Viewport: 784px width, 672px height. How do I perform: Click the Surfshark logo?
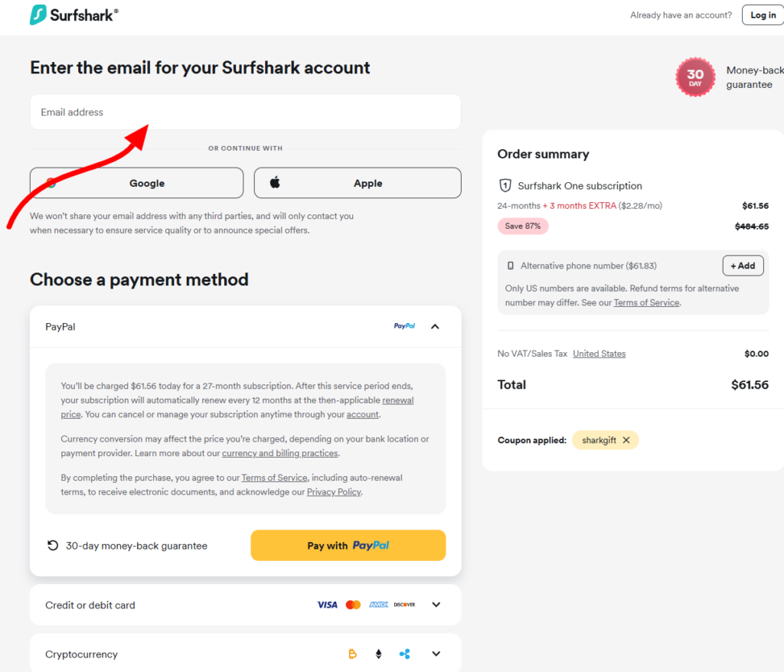73,14
